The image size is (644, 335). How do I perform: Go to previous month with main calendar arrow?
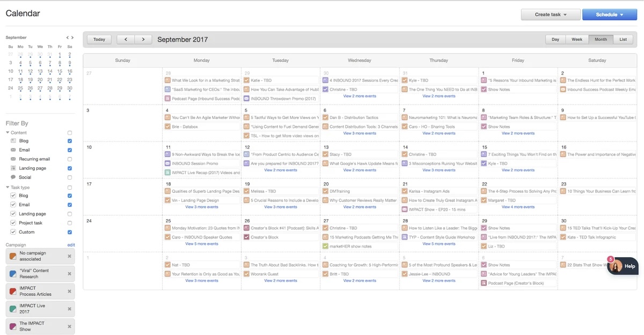click(x=126, y=39)
